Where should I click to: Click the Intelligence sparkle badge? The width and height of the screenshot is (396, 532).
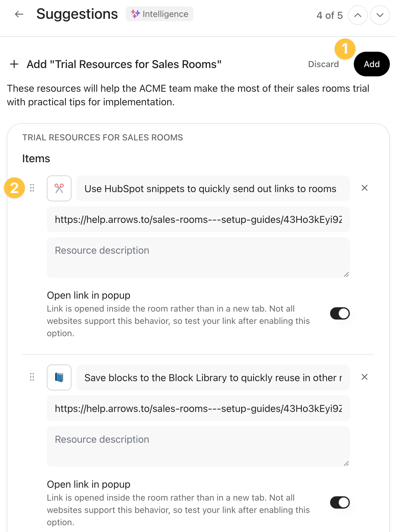click(x=160, y=14)
